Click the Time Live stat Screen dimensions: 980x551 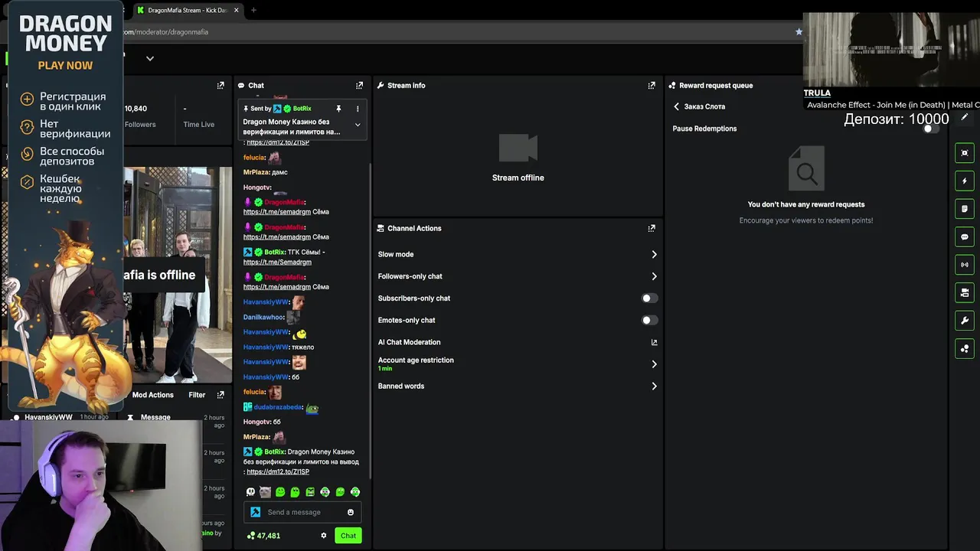coord(198,116)
